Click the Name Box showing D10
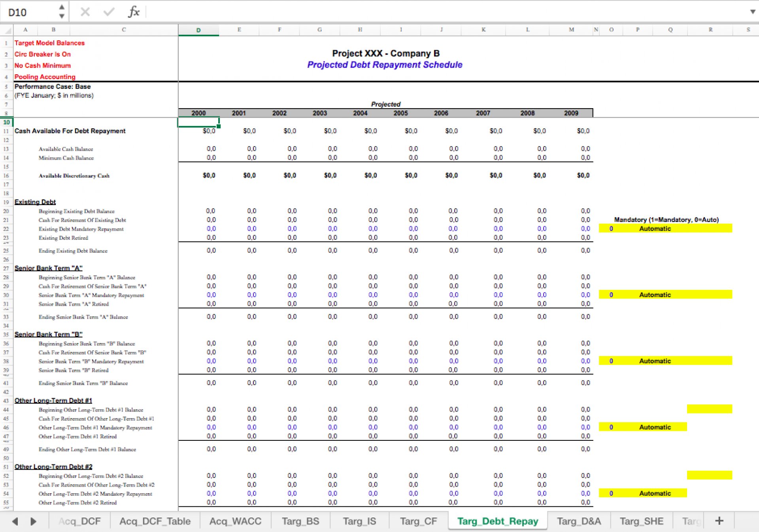This screenshot has height=532, width=759. click(30, 12)
